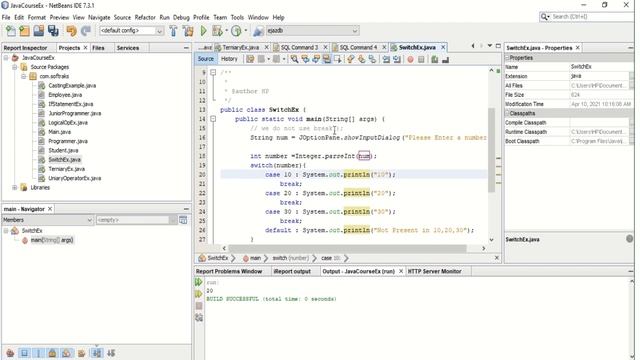Image resolution: width=640 pixels, height=360 pixels.
Task: Toggle Show Inner Classes filter in Navigator
Action: pos(67,353)
